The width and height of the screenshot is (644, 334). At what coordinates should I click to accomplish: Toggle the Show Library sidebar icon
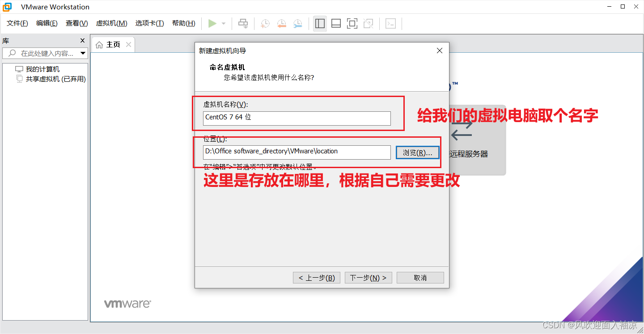tap(320, 23)
